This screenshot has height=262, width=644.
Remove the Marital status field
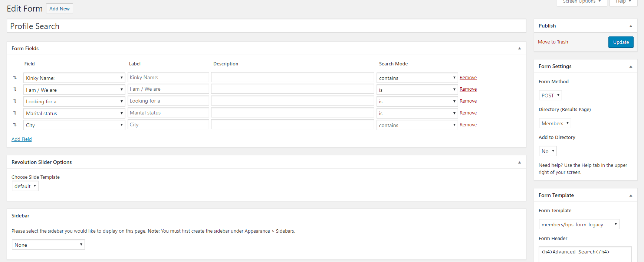click(x=468, y=113)
